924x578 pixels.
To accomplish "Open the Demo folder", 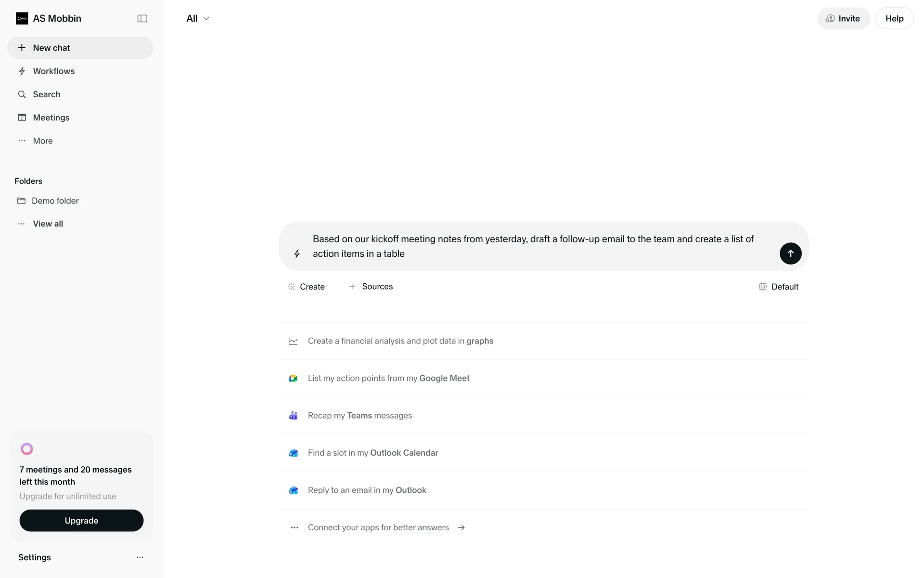I will tap(55, 201).
